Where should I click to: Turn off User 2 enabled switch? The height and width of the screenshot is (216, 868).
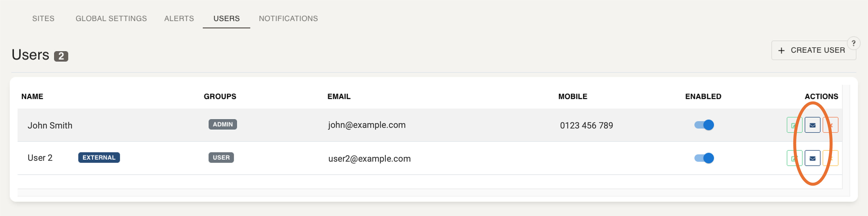tap(704, 158)
